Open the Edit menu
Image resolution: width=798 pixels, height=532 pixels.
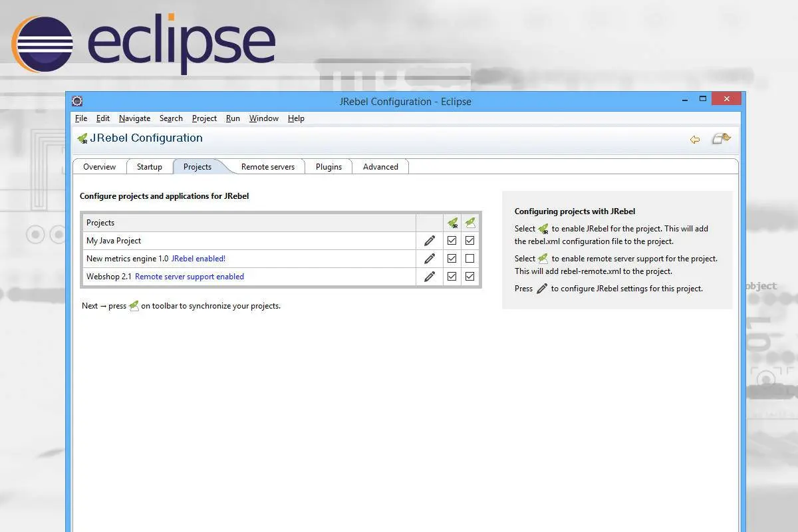click(x=103, y=118)
